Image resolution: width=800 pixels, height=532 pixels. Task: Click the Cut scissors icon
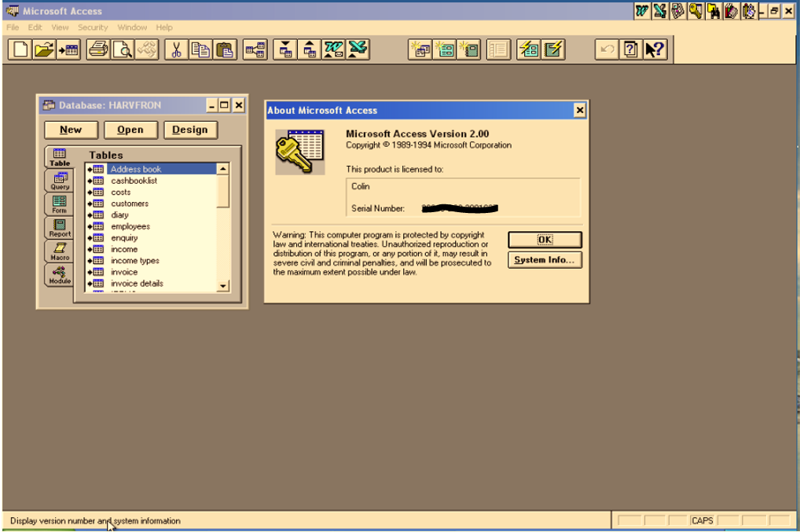click(x=177, y=50)
